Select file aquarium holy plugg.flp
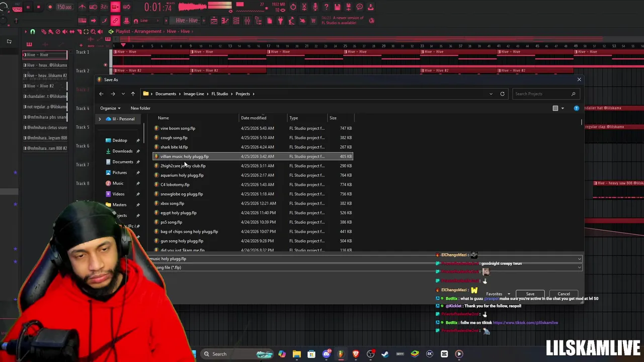The image size is (644, 362). [x=253, y=175]
